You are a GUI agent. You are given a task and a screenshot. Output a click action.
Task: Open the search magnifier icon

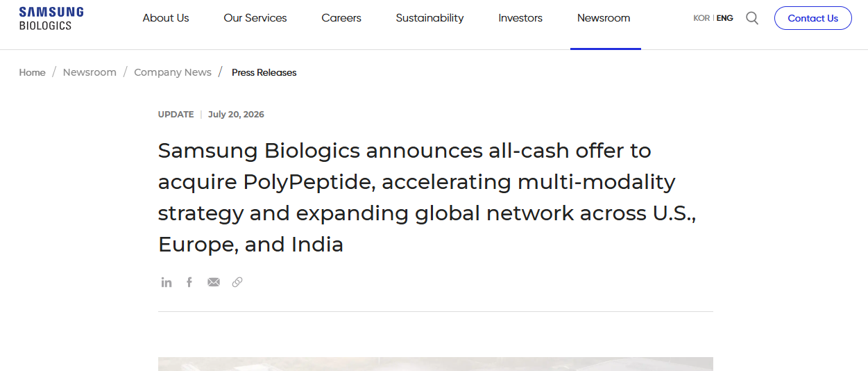click(752, 18)
